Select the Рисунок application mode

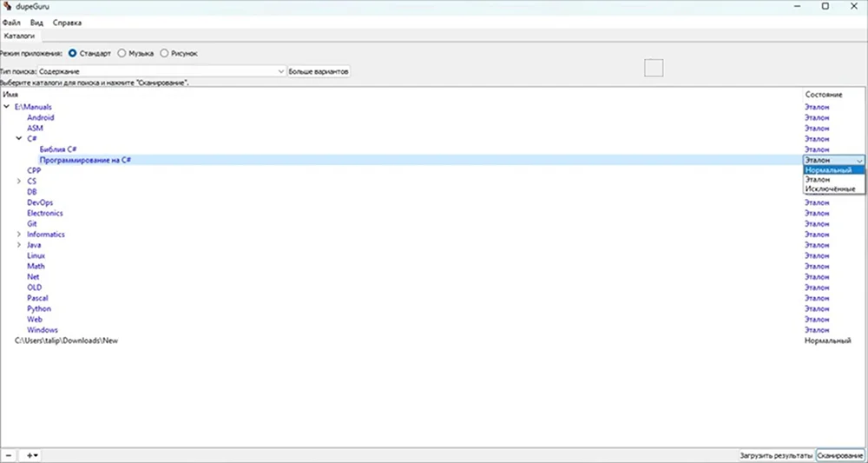(165, 53)
